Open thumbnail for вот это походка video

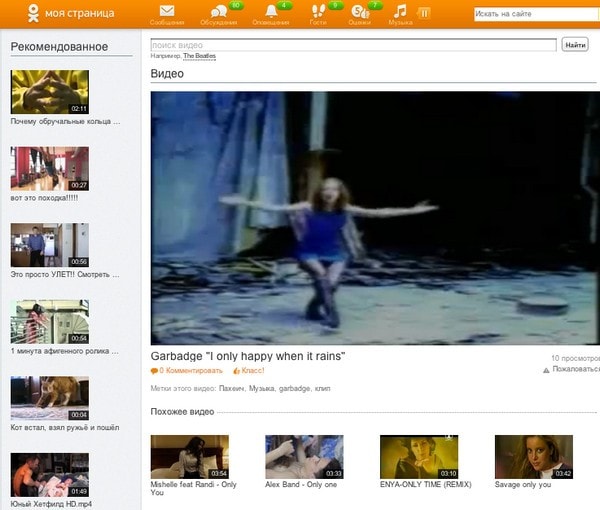click(x=50, y=169)
